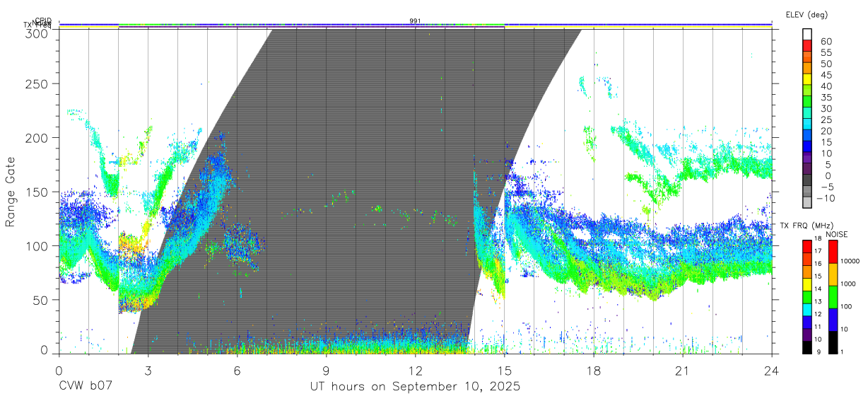Click the black bottom segment of TX FRQ colorbar
This screenshot has height=401, width=868.
807,347
